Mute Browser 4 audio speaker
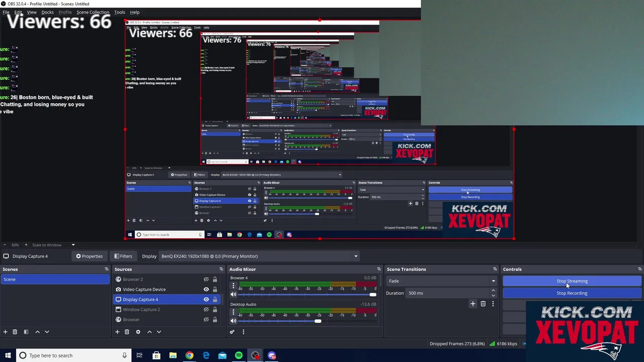Viewport: 644px width, 362px height. pyautogui.click(x=233, y=294)
